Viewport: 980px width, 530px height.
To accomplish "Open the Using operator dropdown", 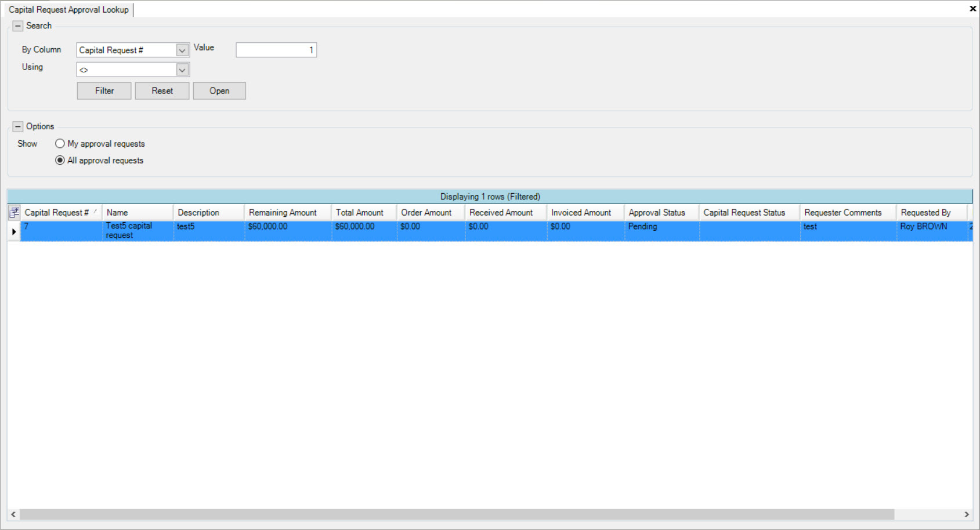I will tap(182, 70).
